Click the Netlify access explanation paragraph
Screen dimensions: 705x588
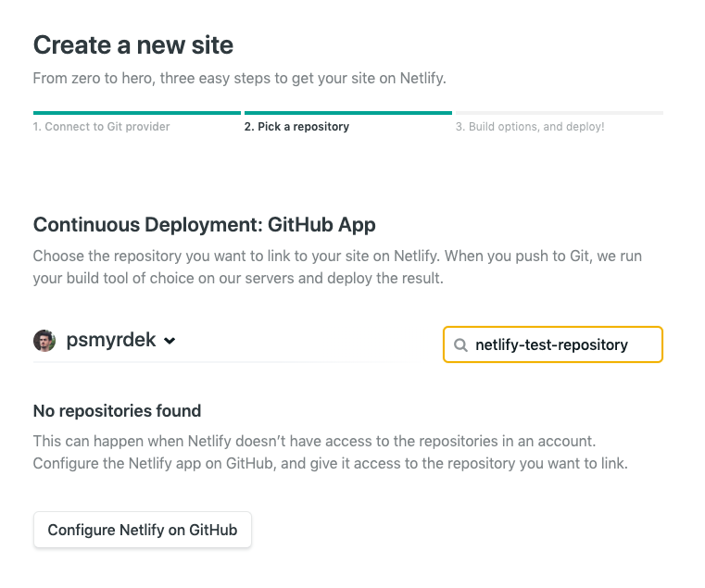[331, 452]
